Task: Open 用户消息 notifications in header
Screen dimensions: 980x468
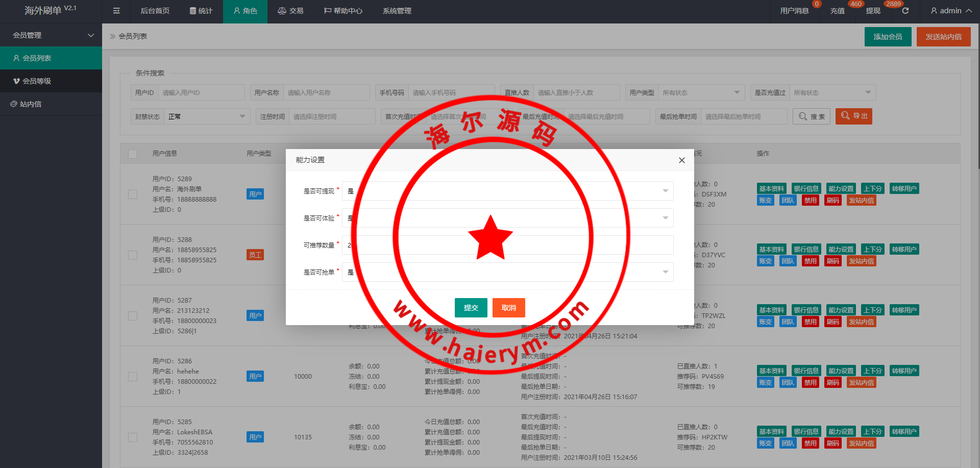Action: click(794, 11)
